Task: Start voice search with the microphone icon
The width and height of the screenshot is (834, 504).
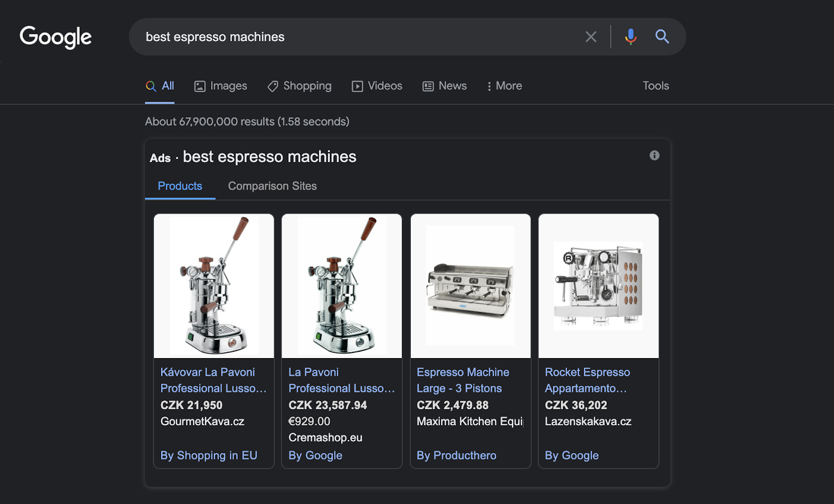Action: point(631,36)
